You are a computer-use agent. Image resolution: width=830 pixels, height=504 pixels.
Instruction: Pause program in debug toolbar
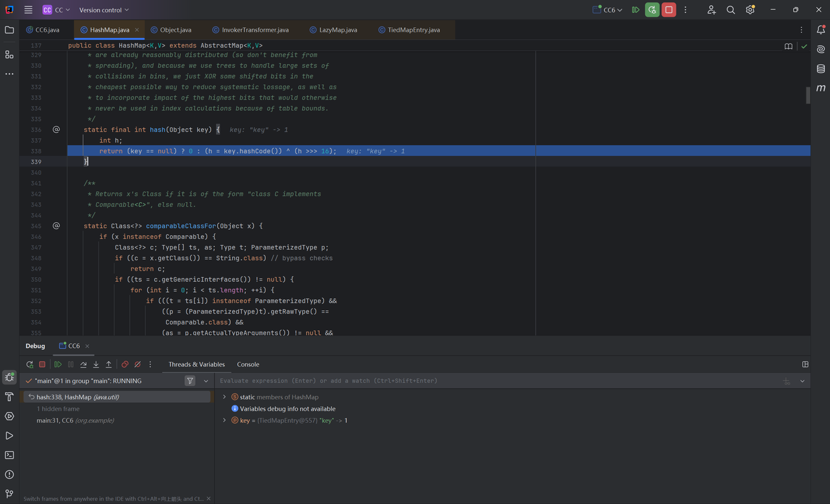[71, 365]
